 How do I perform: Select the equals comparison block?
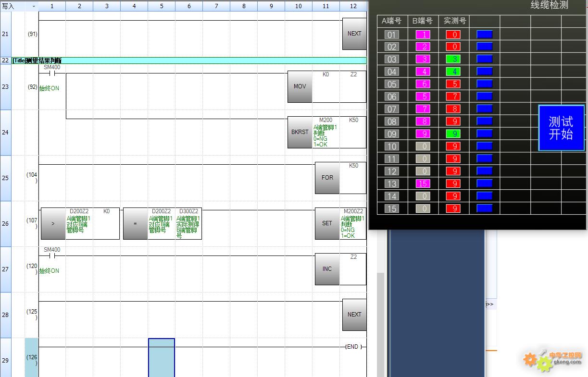tap(135, 223)
